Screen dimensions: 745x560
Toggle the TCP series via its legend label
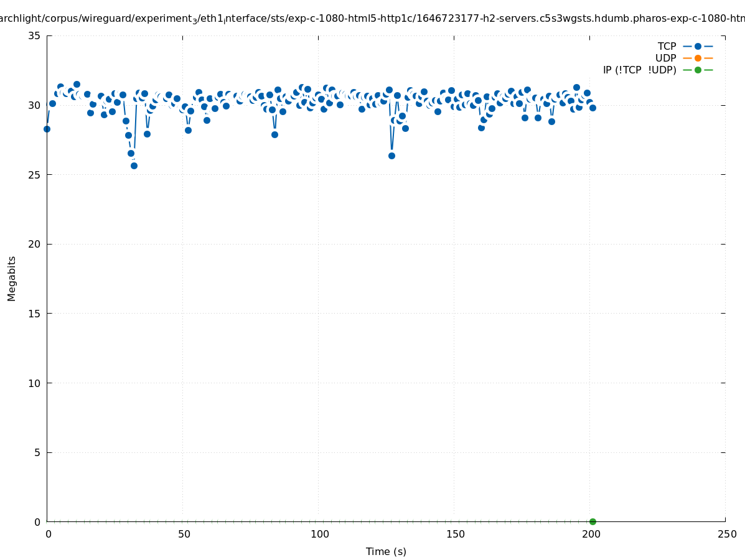coord(667,46)
